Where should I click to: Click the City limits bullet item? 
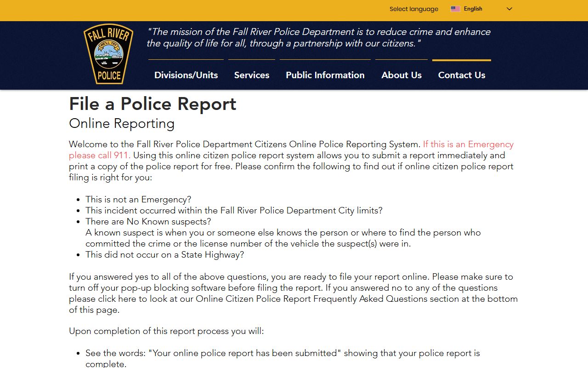[x=234, y=210]
